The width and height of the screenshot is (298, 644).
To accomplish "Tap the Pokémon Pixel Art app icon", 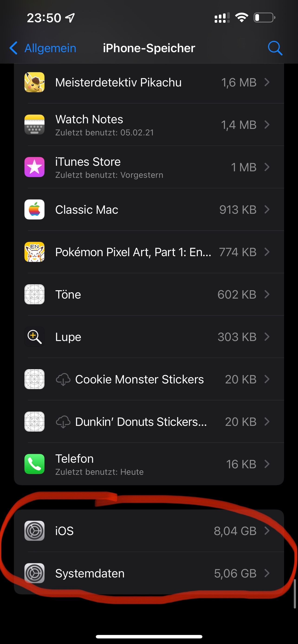I will click(35, 252).
